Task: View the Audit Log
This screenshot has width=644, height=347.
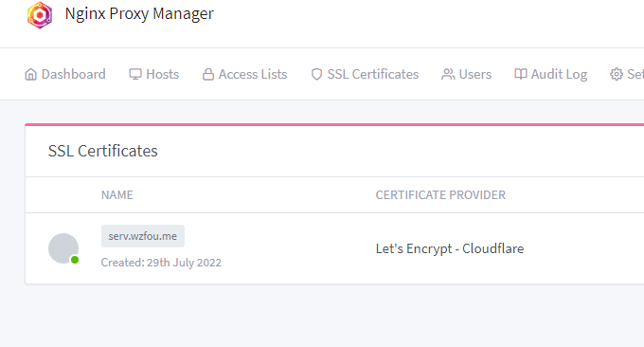Action: [551, 74]
